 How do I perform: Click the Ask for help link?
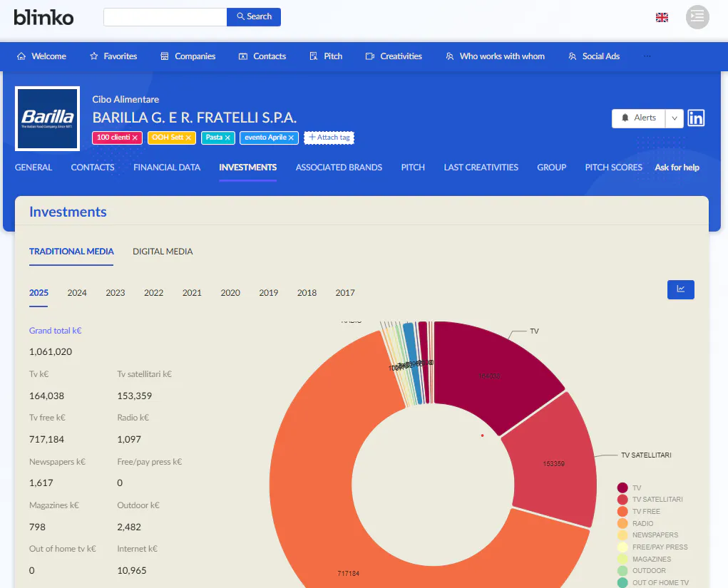click(x=677, y=167)
